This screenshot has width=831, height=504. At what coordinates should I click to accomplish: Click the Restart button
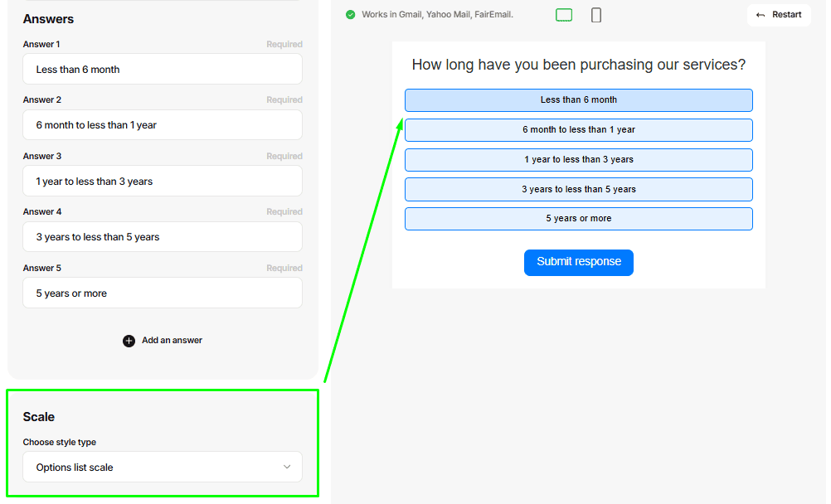(x=779, y=15)
